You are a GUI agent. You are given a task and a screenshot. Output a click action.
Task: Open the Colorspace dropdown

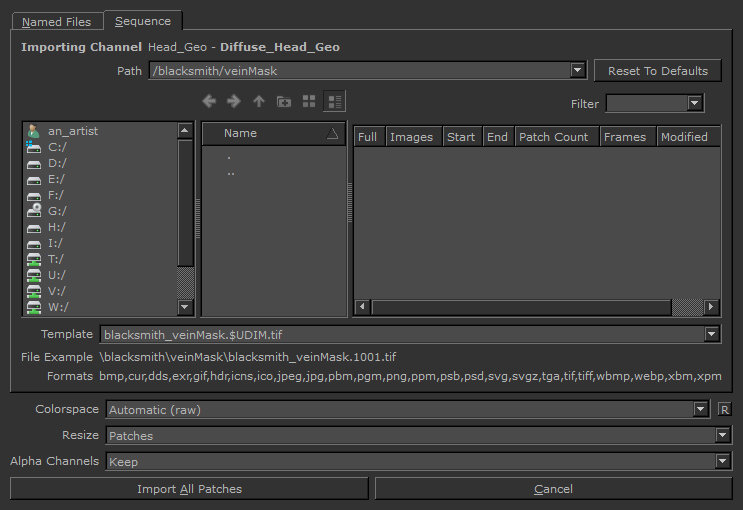coord(700,409)
